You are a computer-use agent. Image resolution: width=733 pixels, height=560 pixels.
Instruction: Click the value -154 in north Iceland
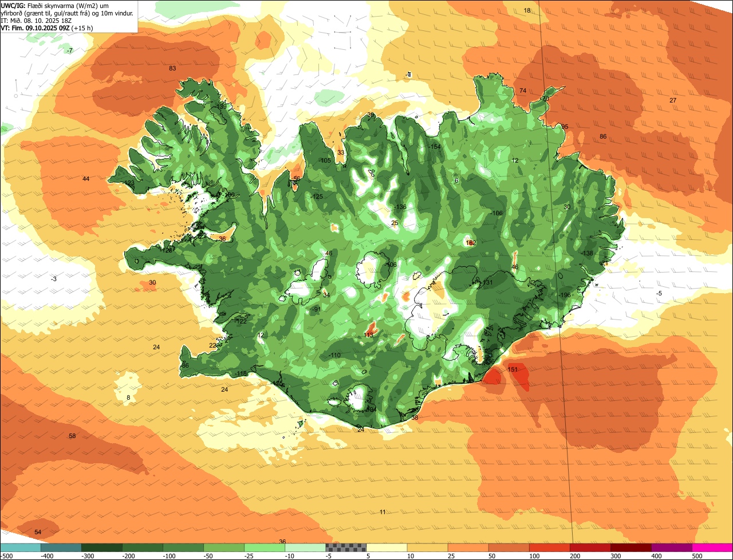coord(435,147)
